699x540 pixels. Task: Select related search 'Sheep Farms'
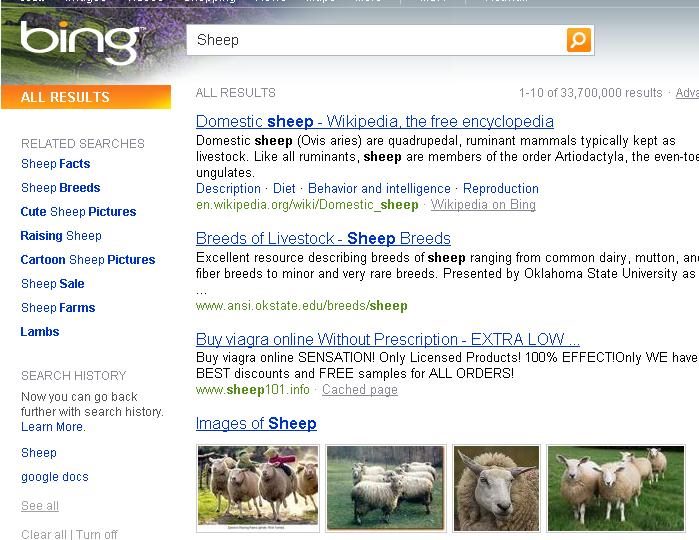(x=58, y=308)
